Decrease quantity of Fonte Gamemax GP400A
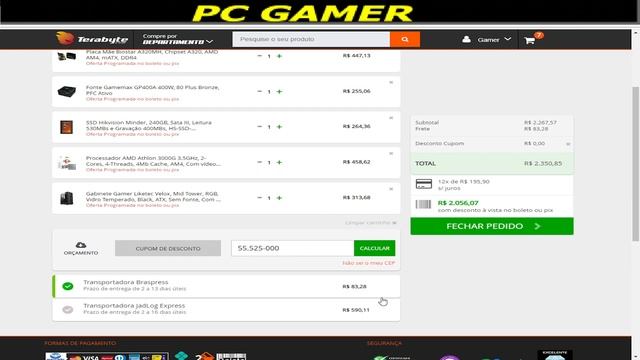Viewport: 640px width, 360px height. (x=260, y=91)
